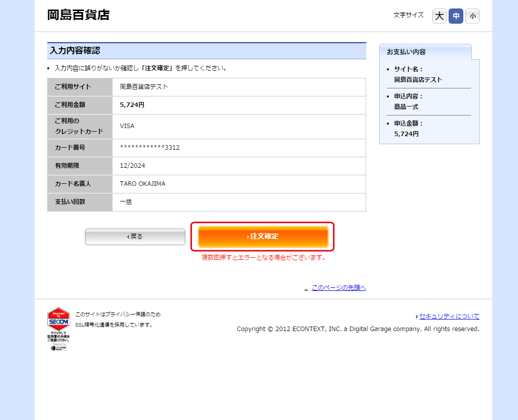Click the ご利用金額 row label
518x420 pixels.
[70, 105]
